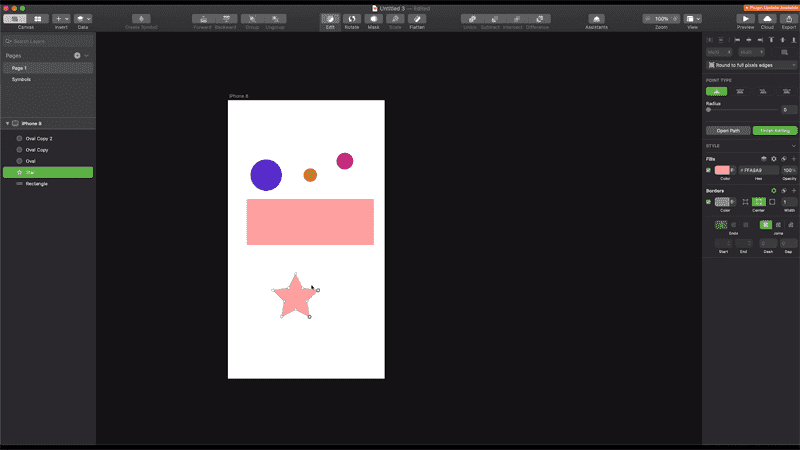Click the Group toolbar icon
The width and height of the screenshot is (800, 450).
252,19
